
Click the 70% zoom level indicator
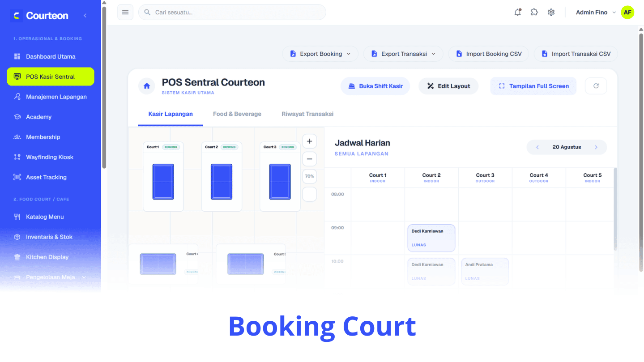(x=309, y=176)
